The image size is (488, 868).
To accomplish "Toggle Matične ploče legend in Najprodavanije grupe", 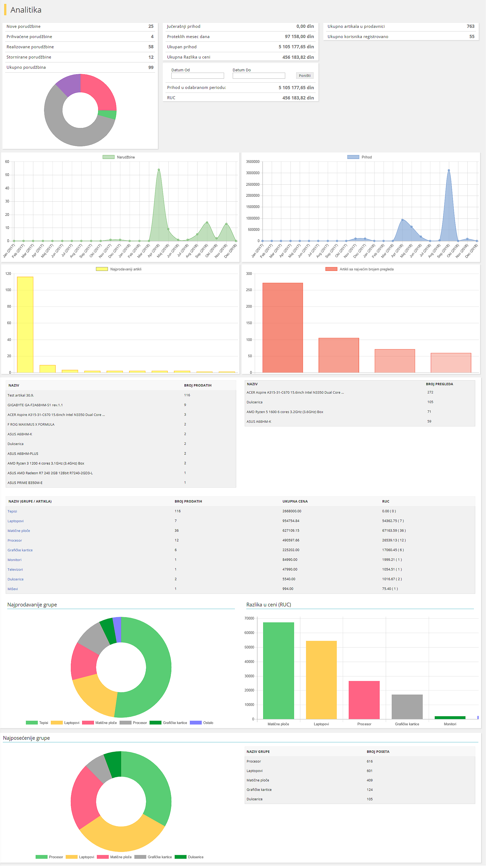I will click(x=100, y=725).
